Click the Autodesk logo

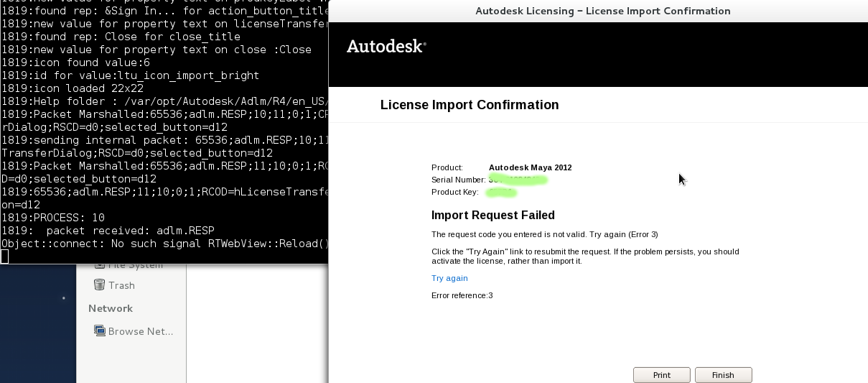pyautogui.click(x=386, y=46)
